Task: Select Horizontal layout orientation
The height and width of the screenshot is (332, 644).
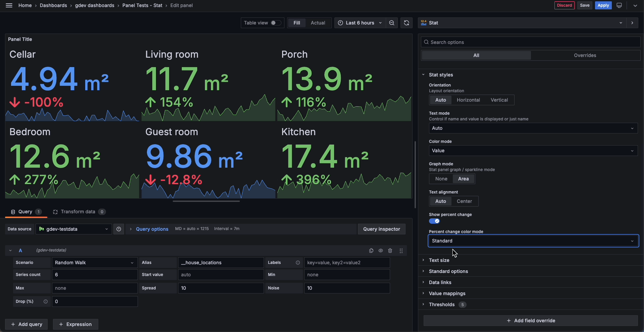Action: pos(468,100)
